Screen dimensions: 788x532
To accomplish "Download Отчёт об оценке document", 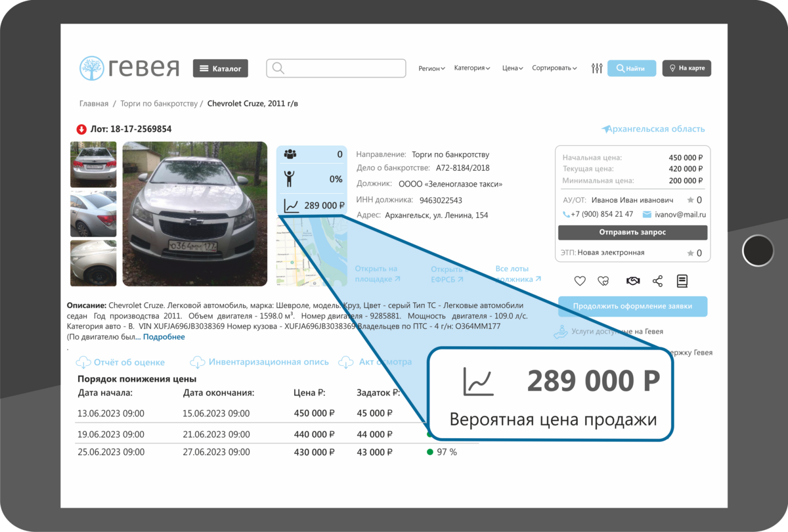I will (x=129, y=363).
